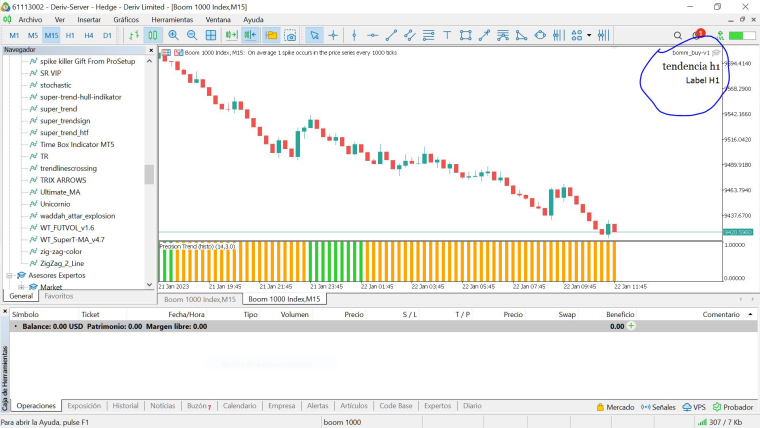Toggle the M15 timeframe button
Image resolution: width=760 pixels, height=428 pixels.
click(x=51, y=35)
